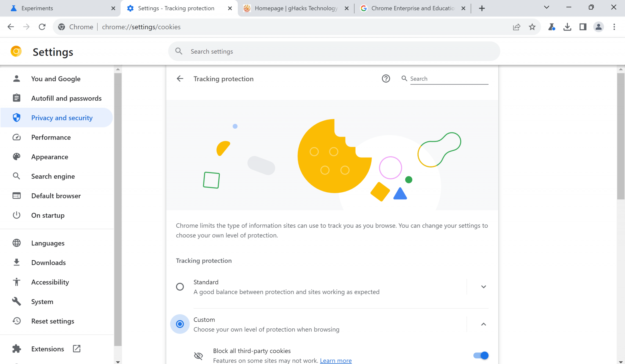Select the Standard tracking protection option
Viewport: 625px width, 364px height.
click(180, 287)
